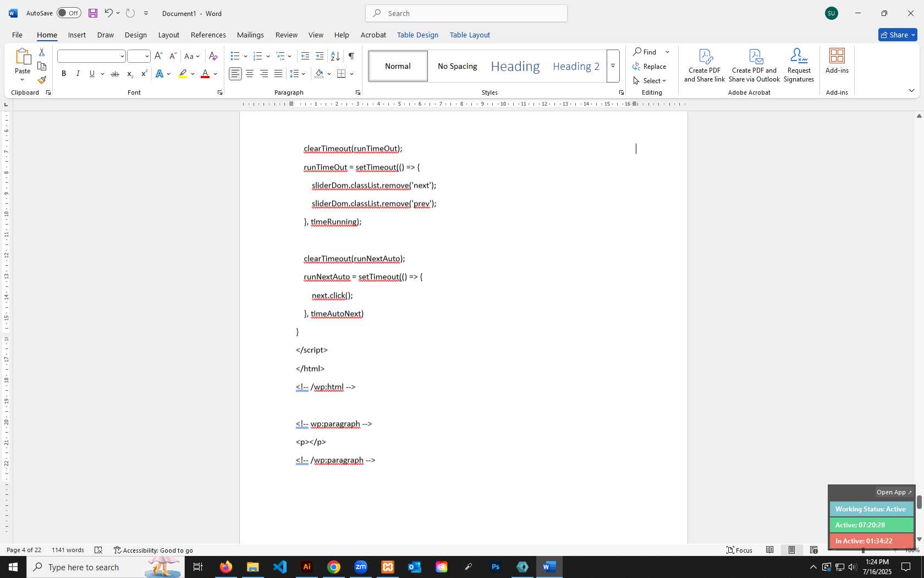
Task: Click the Paste clipboard icon
Action: (x=23, y=57)
